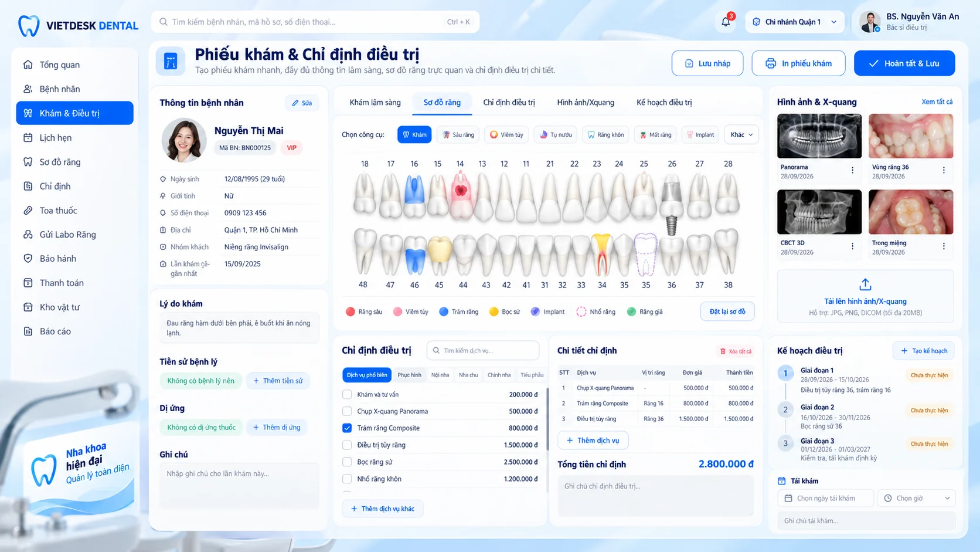Open the notifications bell
This screenshot has width=980, height=552.
tap(726, 22)
